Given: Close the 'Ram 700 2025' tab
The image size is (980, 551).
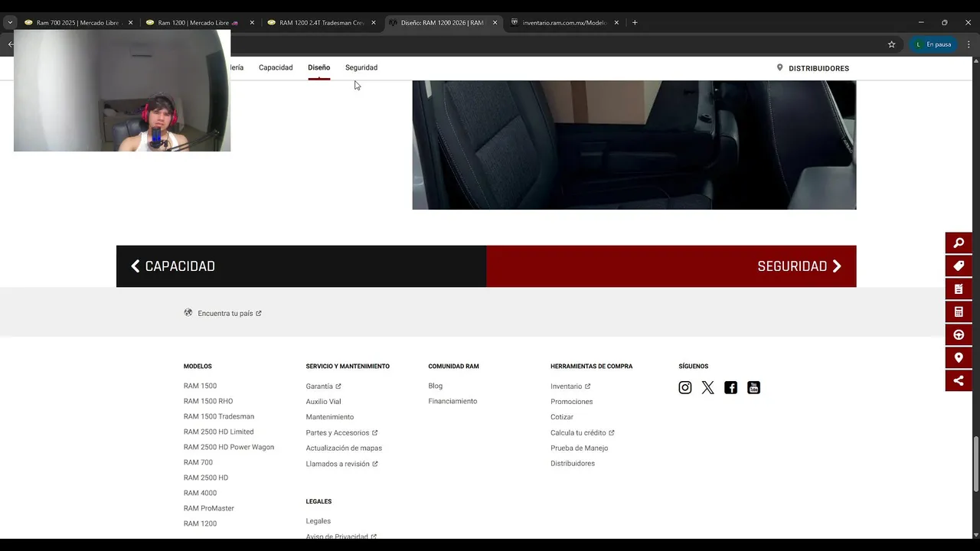Looking at the screenshot, I should [x=130, y=22].
